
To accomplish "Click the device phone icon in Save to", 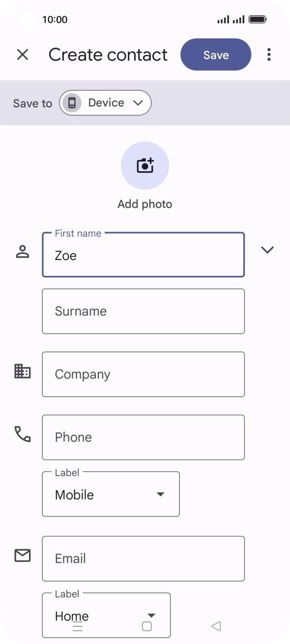I will pyautogui.click(x=73, y=103).
